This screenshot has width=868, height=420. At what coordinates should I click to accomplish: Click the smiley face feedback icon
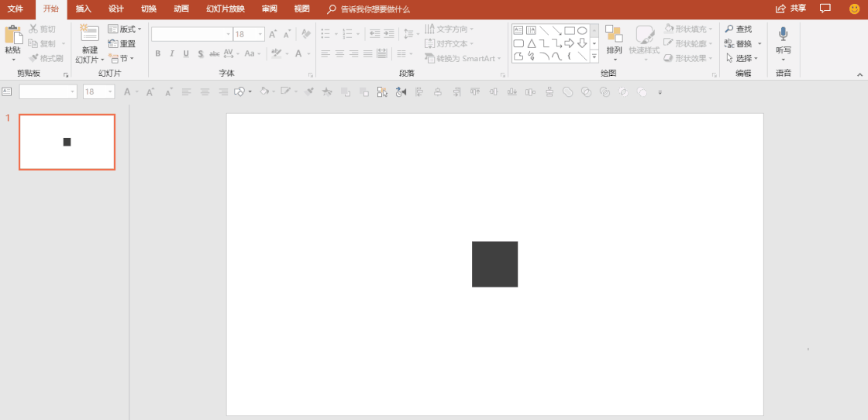[x=855, y=9]
